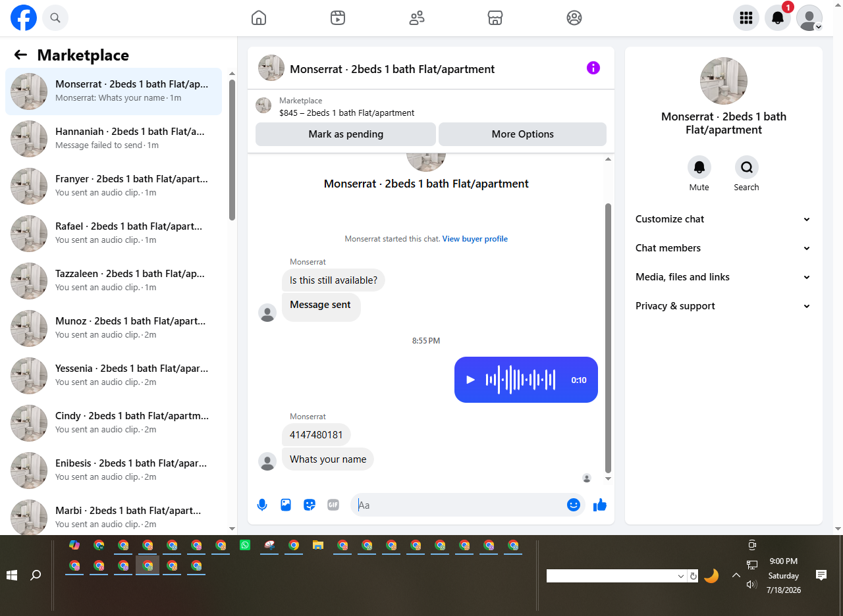The height and width of the screenshot is (616, 843).
Task: Click the chat scroll-down arrow
Action: 608,478
